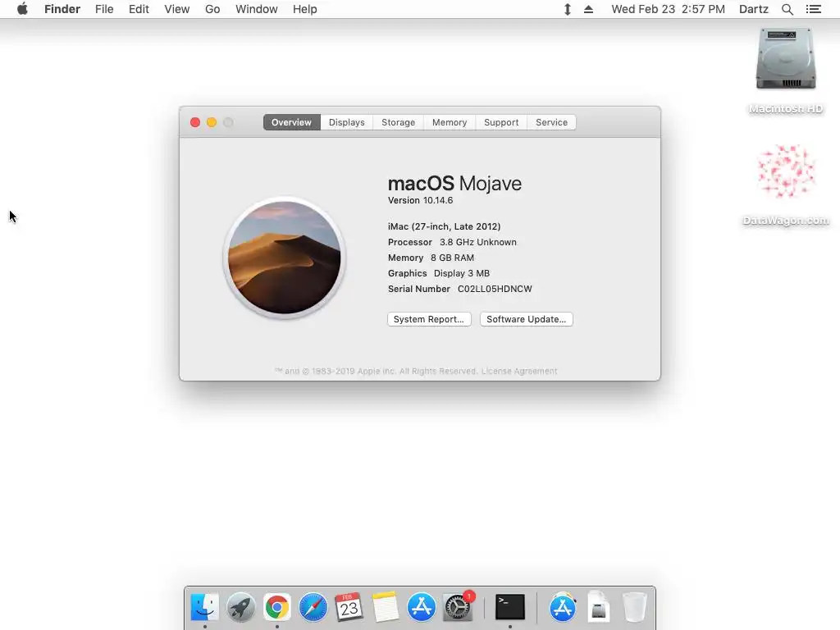Click the eject icon in menu bar
Screen dimensions: 840x630
click(x=588, y=9)
